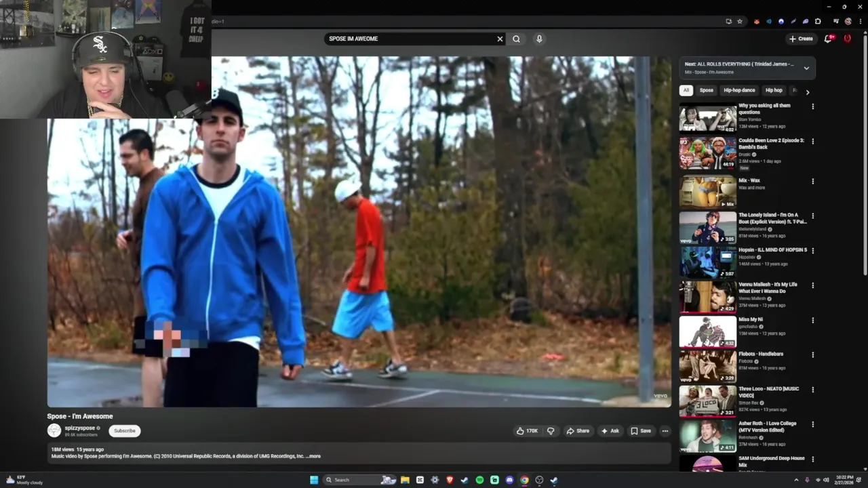
Task: Open the YouTube account avatar menu
Action: (x=847, y=39)
